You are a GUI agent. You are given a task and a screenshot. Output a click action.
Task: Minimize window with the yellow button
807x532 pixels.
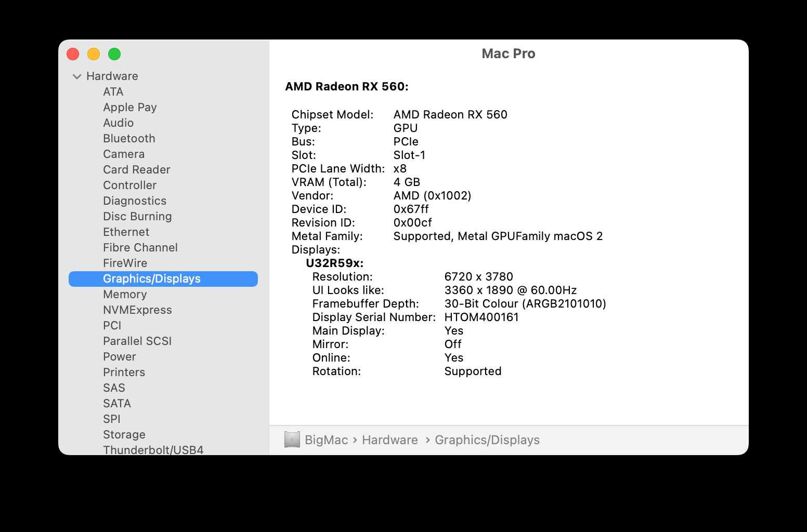(94, 54)
